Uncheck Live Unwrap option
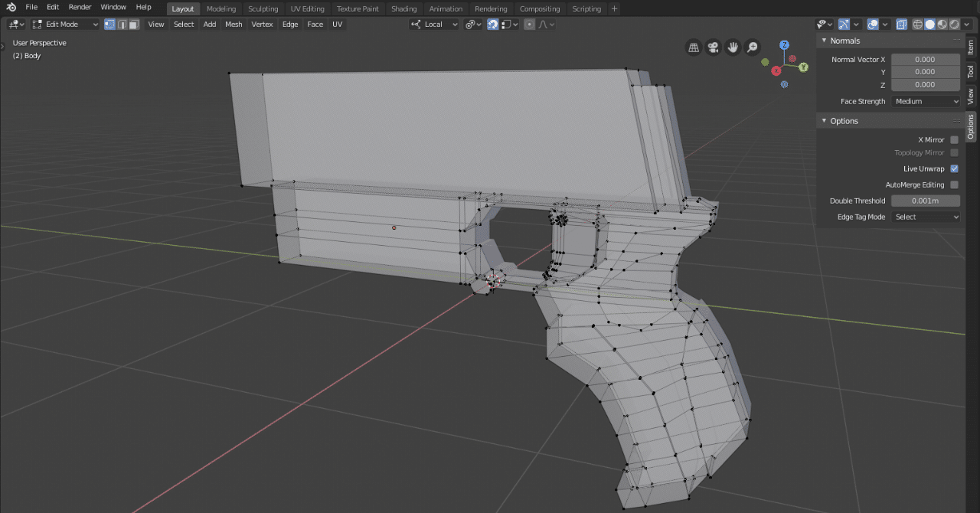The height and width of the screenshot is (513, 980). 954,168
